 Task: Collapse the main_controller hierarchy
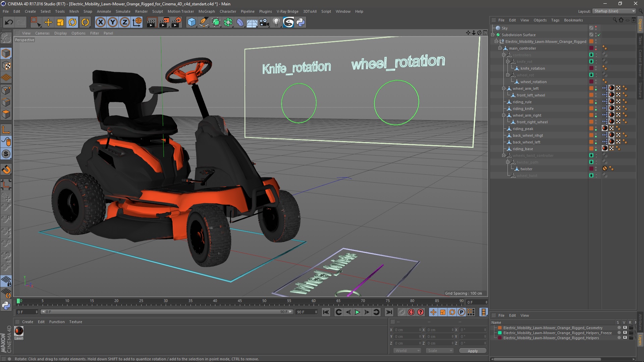pos(500,48)
